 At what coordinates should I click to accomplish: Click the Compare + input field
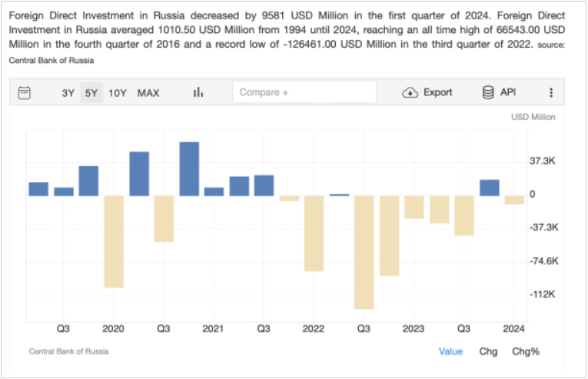point(304,92)
